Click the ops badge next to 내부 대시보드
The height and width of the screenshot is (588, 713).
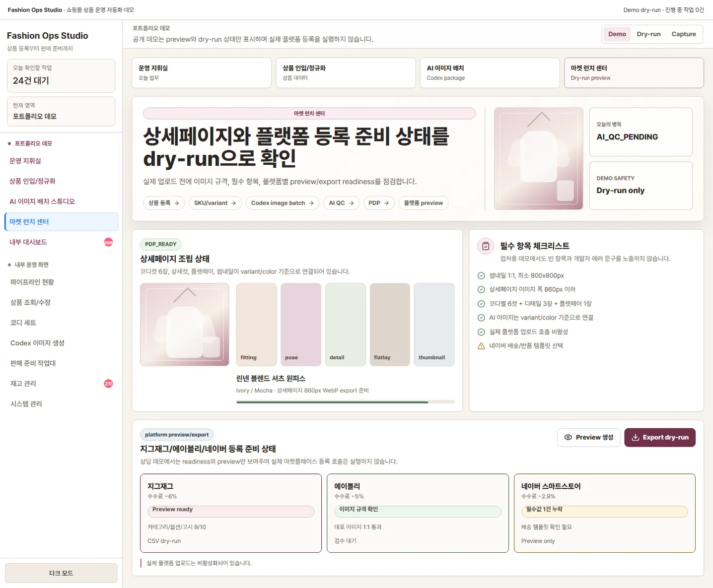tap(108, 242)
